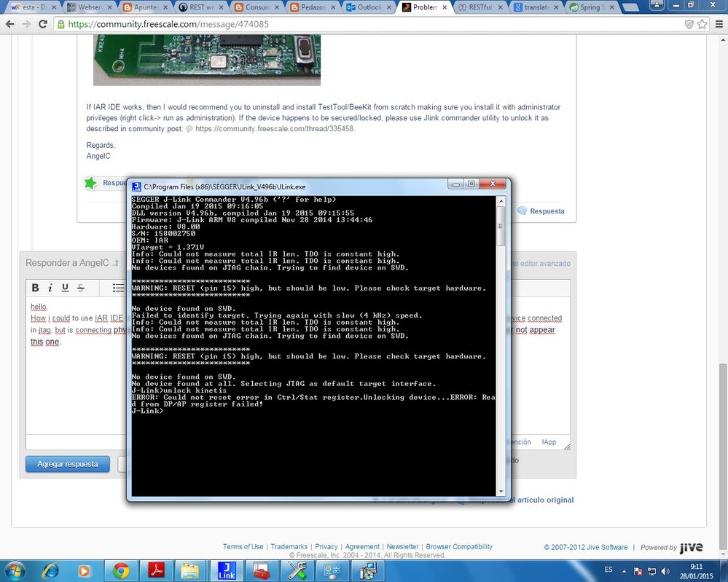The height and width of the screenshot is (582, 728).
Task: Open the device manager app in taskbar
Action: [332, 570]
